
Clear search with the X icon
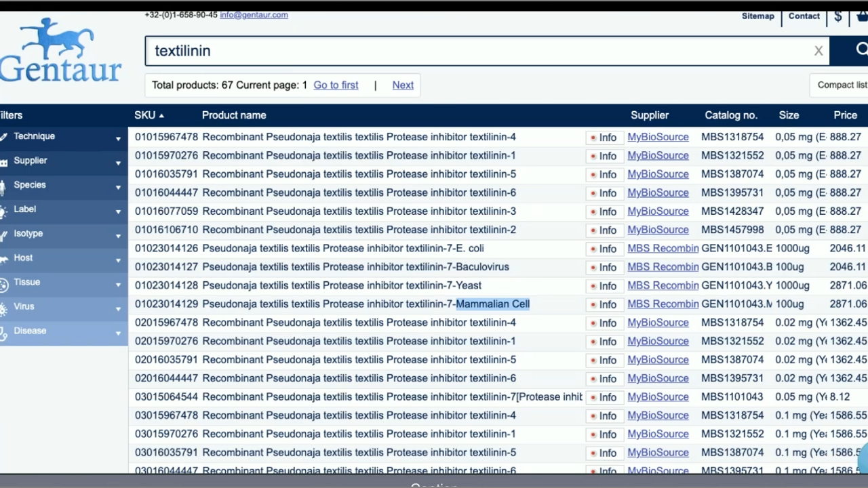818,51
